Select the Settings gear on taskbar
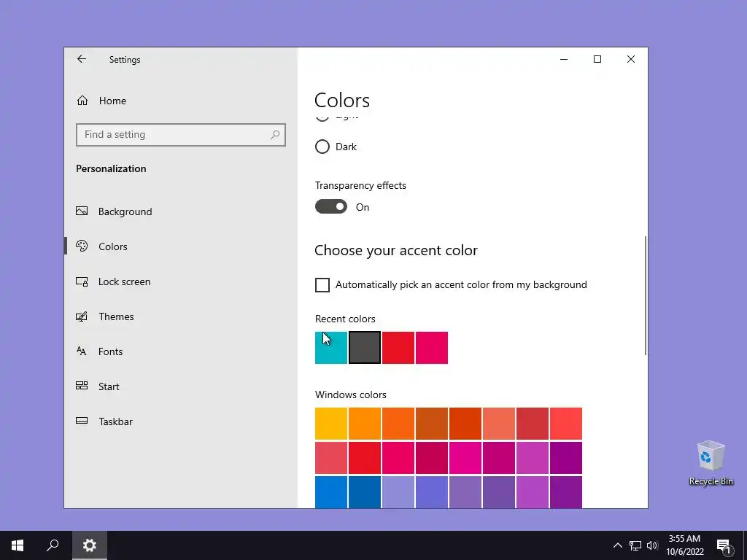747x560 pixels. (x=90, y=545)
